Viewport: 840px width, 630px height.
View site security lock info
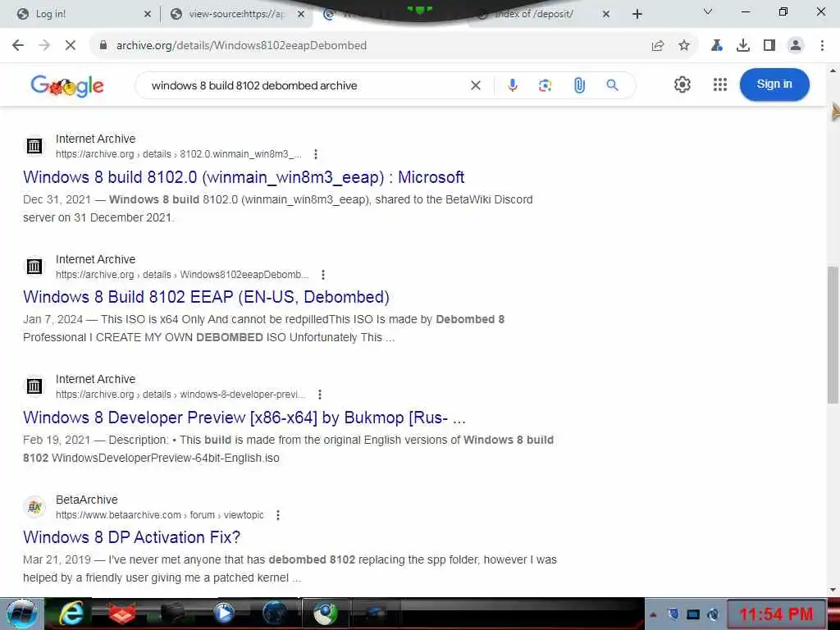pos(103,46)
